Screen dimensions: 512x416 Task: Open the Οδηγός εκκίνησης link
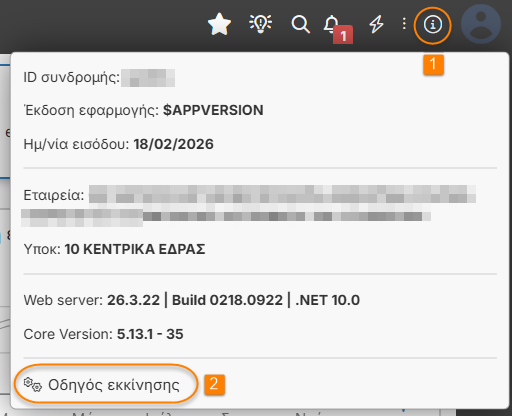[114, 385]
